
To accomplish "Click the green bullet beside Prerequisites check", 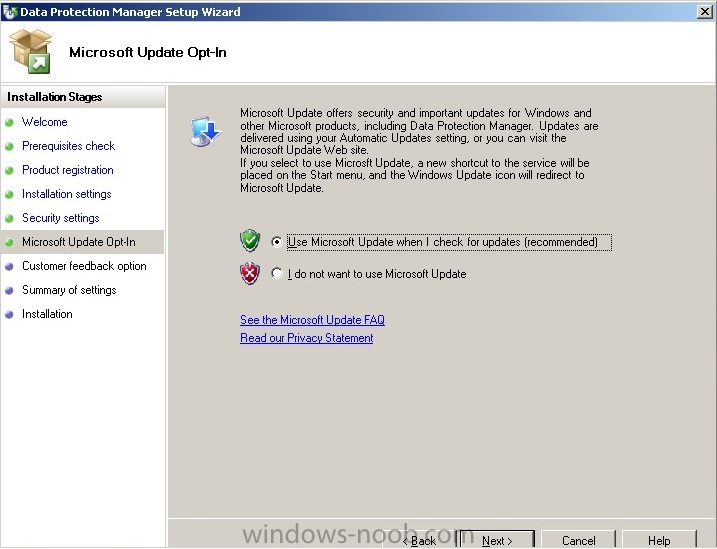I will click(9, 146).
